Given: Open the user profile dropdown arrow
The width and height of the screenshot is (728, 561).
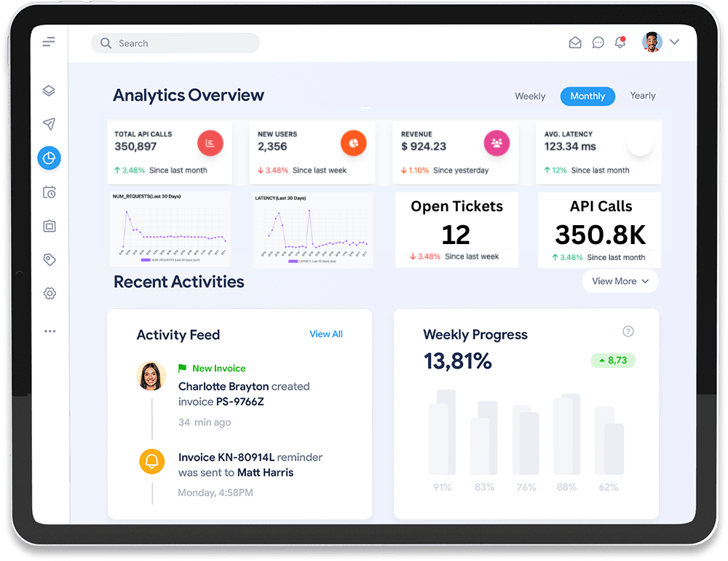Looking at the screenshot, I should tap(674, 42).
